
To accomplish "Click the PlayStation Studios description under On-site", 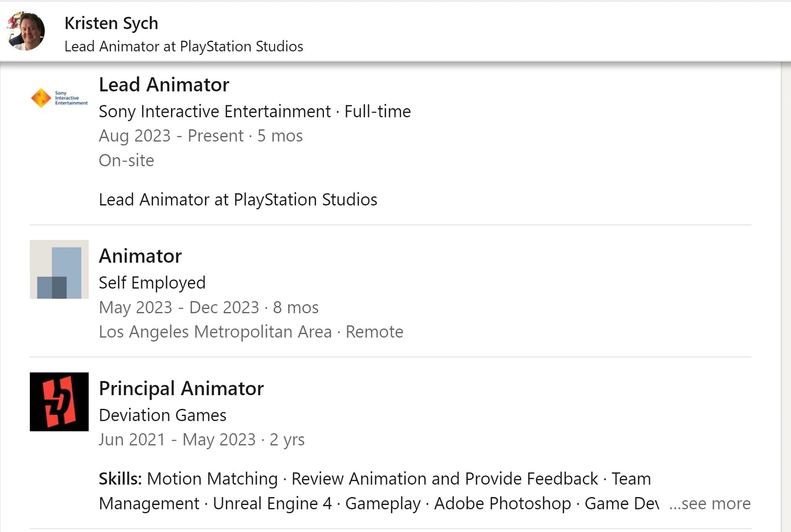I will pyautogui.click(x=238, y=200).
